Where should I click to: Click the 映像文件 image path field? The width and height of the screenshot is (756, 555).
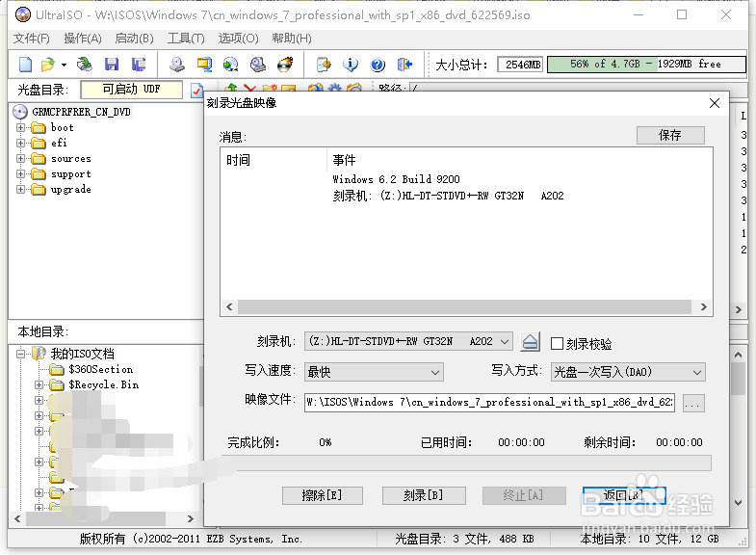[x=489, y=403]
